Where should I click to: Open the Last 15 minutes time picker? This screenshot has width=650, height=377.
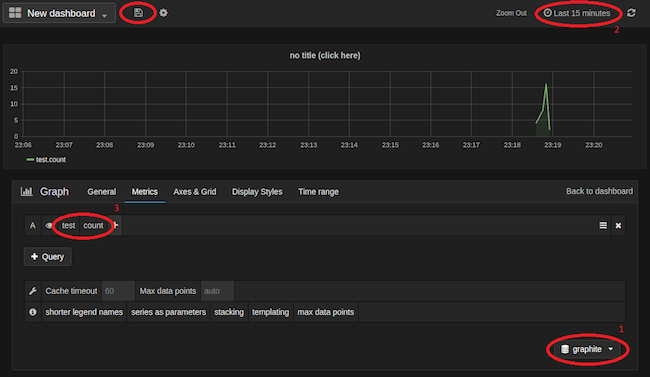point(577,13)
